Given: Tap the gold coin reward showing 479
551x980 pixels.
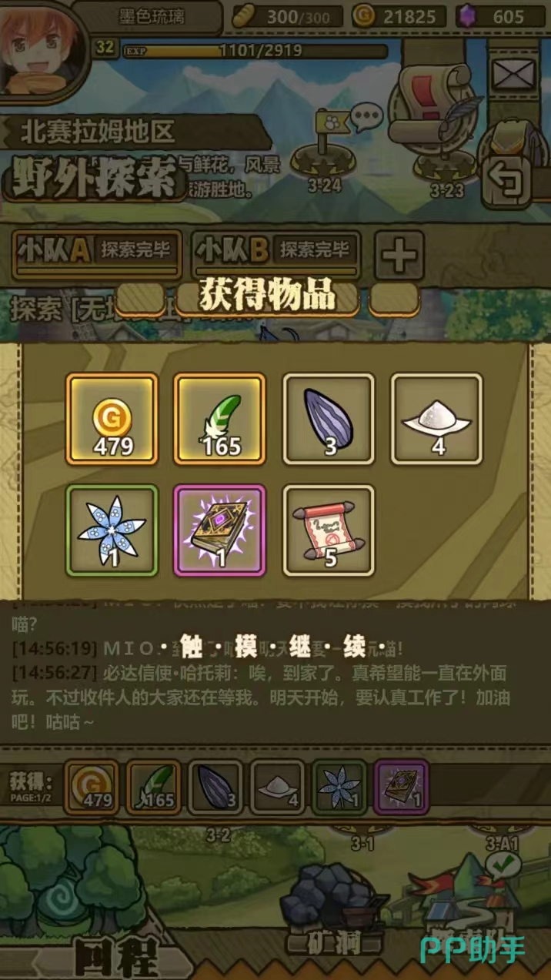Looking at the screenshot, I should [x=112, y=420].
